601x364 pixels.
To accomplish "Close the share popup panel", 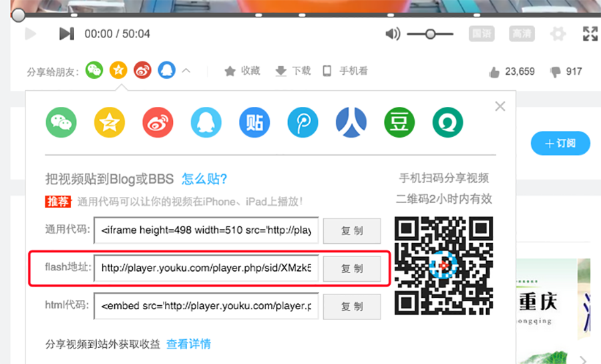I will (x=499, y=106).
